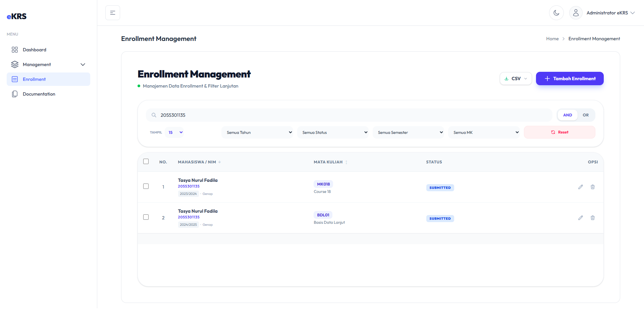The width and height of the screenshot is (644, 311).
Task: Click the Course 18 text
Action: pos(322,192)
